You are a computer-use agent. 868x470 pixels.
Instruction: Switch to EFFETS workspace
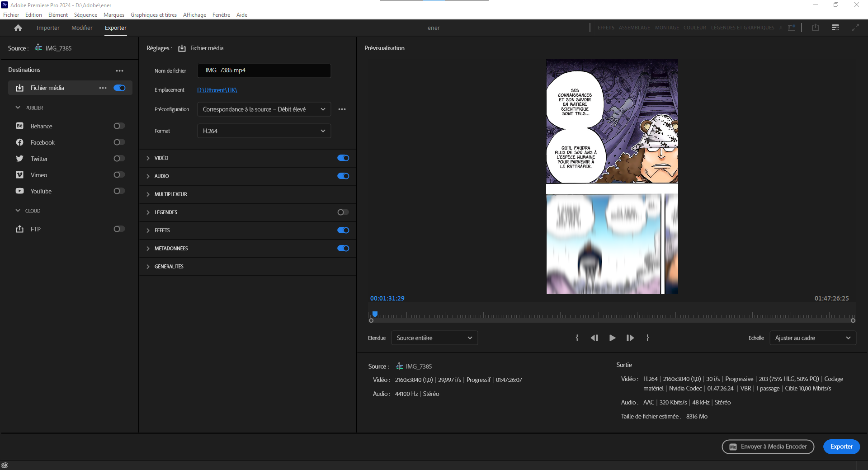(x=606, y=28)
